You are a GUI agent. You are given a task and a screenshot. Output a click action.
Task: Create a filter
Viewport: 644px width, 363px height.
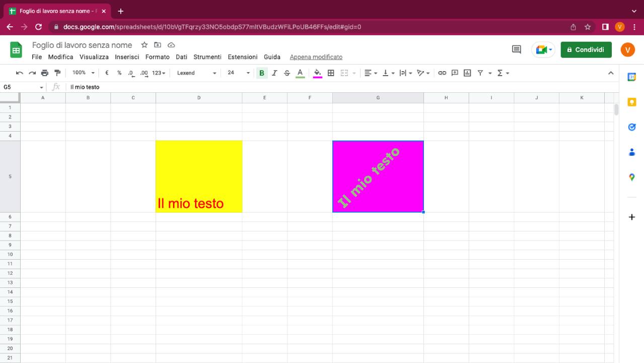click(x=480, y=73)
